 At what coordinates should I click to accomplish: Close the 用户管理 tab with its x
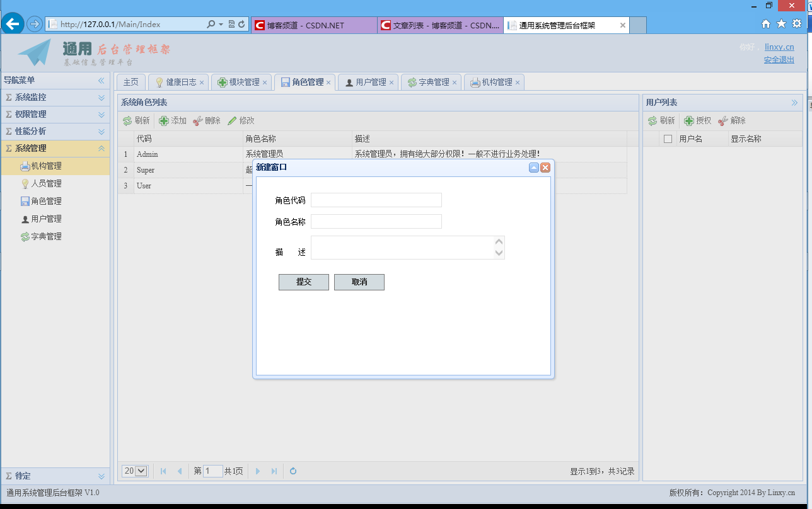point(391,83)
